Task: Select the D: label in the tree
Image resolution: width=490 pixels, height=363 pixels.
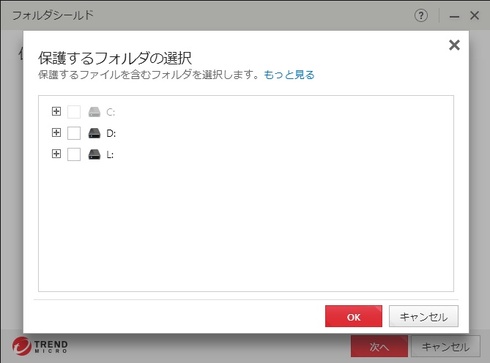Action: 111,134
